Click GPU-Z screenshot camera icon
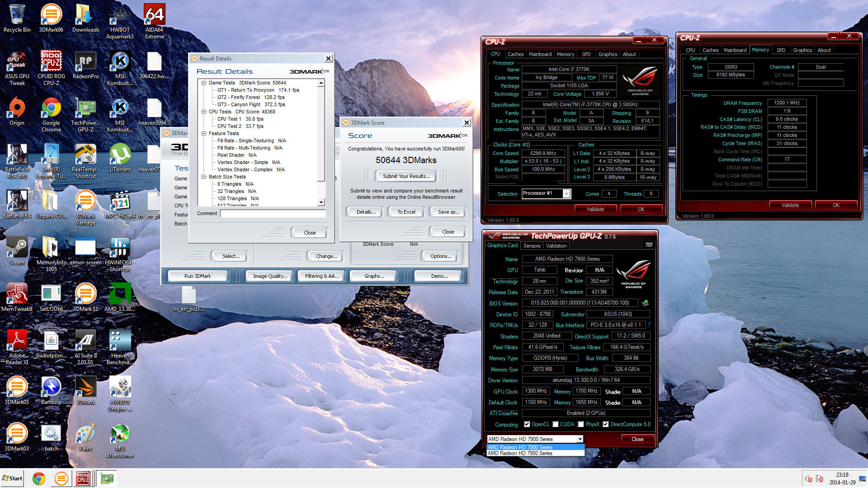 [649, 245]
